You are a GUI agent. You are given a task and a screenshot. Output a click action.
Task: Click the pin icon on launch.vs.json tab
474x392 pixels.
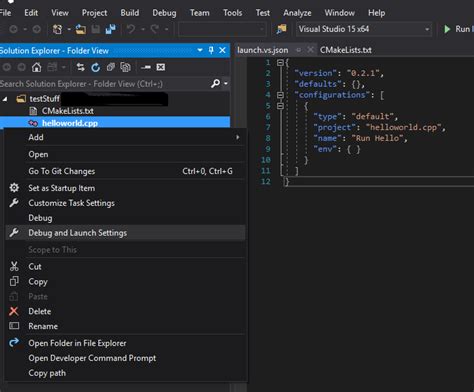pos(298,50)
